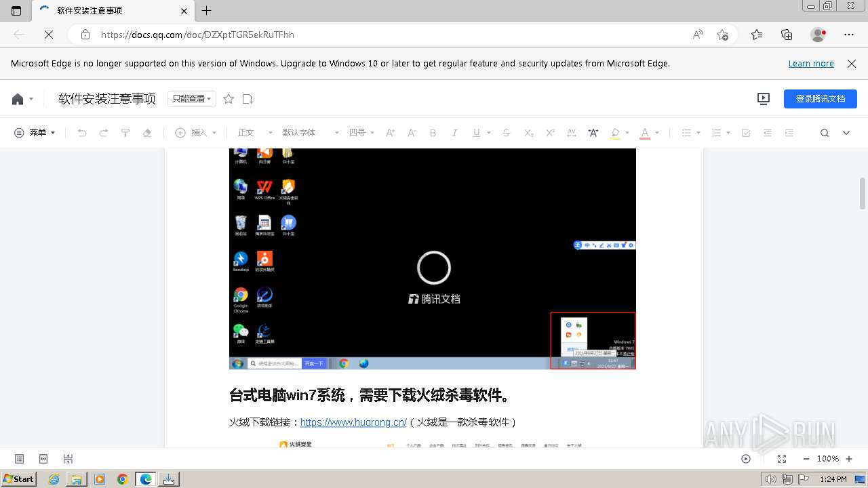
Task: Click the 100% zoom level
Action: (x=828, y=459)
